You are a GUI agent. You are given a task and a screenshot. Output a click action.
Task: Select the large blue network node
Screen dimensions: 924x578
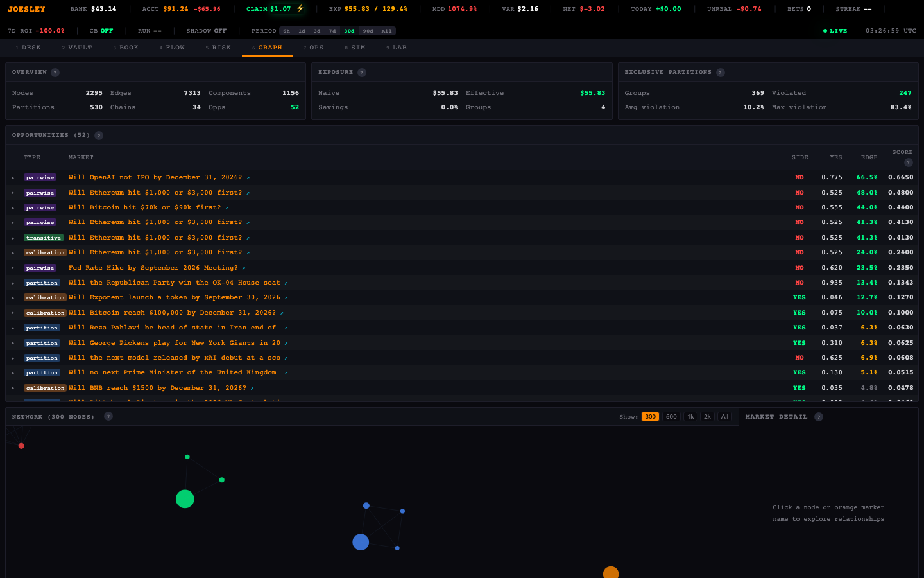[x=361, y=542]
